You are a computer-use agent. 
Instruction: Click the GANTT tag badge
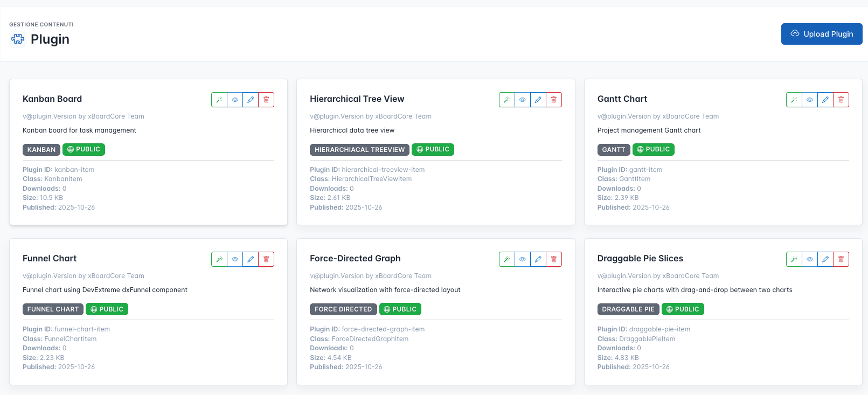[614, 150]
